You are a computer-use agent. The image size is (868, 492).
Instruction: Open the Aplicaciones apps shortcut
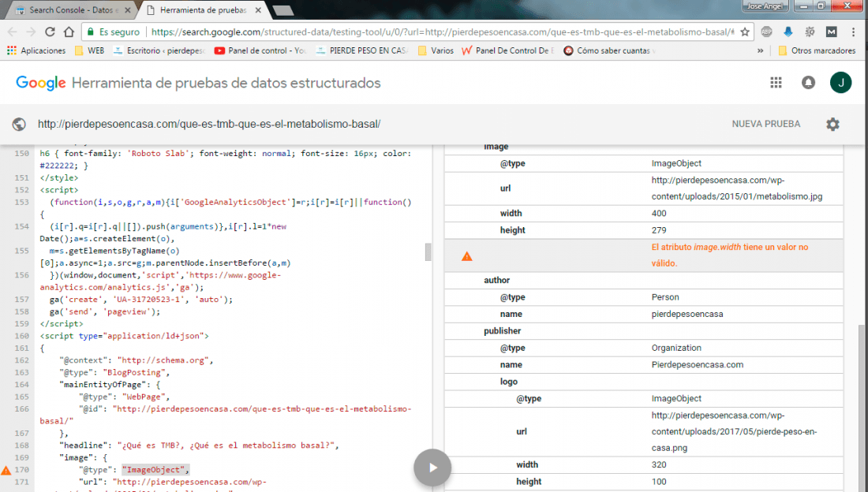[x=36, y=50]
